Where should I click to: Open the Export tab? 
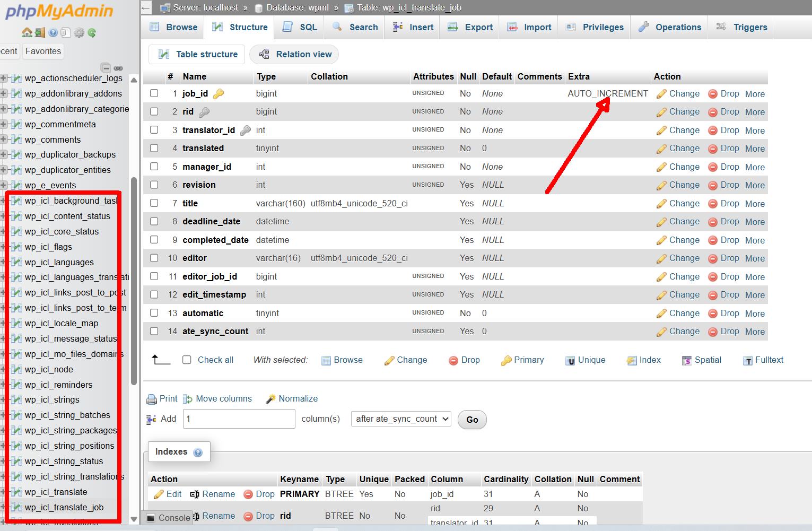point(470,27)
